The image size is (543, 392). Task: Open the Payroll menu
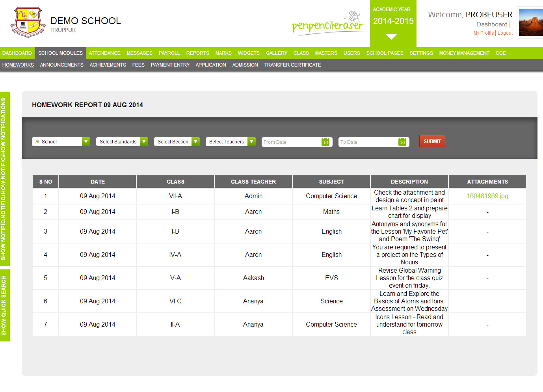click(x=169, y=53)
